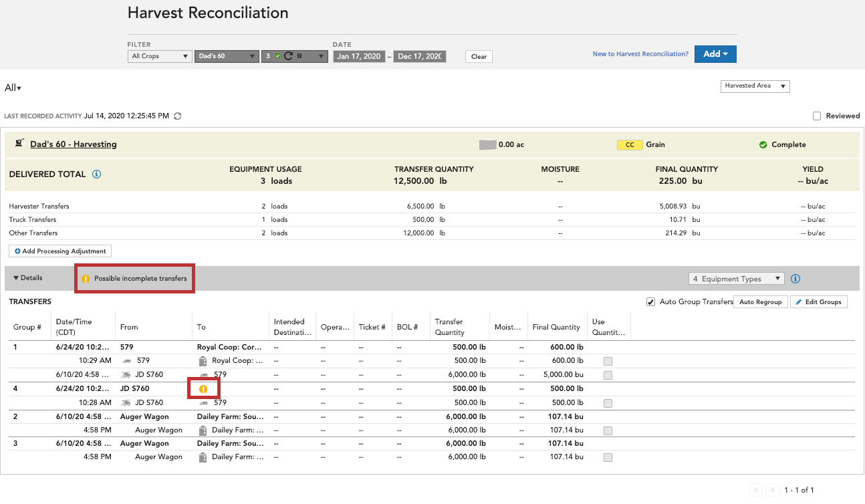Click harvester icon beside Dad's 60 - Harvesting
Image resolution: width=865 pixels, height=504 pixels.
click(19, 144)
